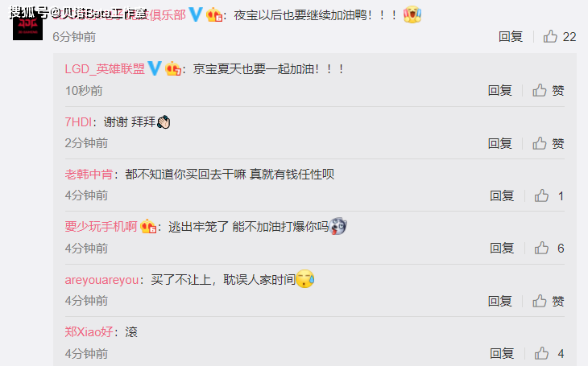Open the JDG club avatar thumbnail
588x366 pixels.
[27, 27]
